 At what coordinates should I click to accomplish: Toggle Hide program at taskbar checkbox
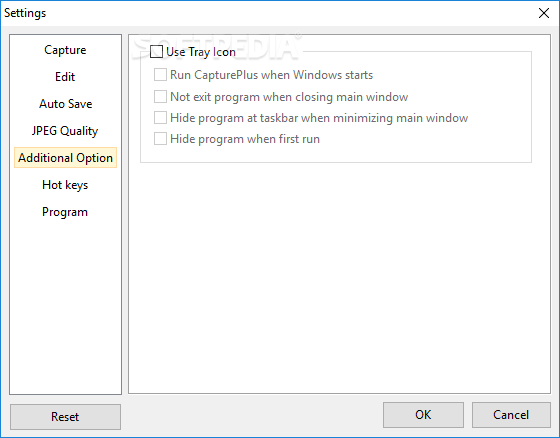tap(160, 118)
